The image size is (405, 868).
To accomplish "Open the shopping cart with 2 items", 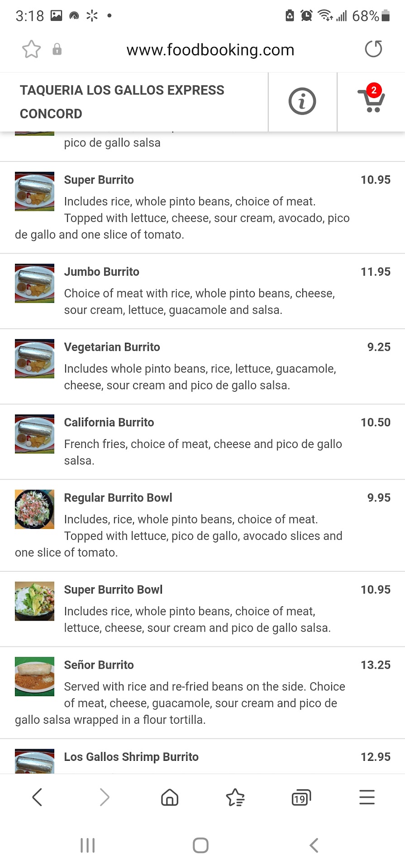I will tap(372, 101).
